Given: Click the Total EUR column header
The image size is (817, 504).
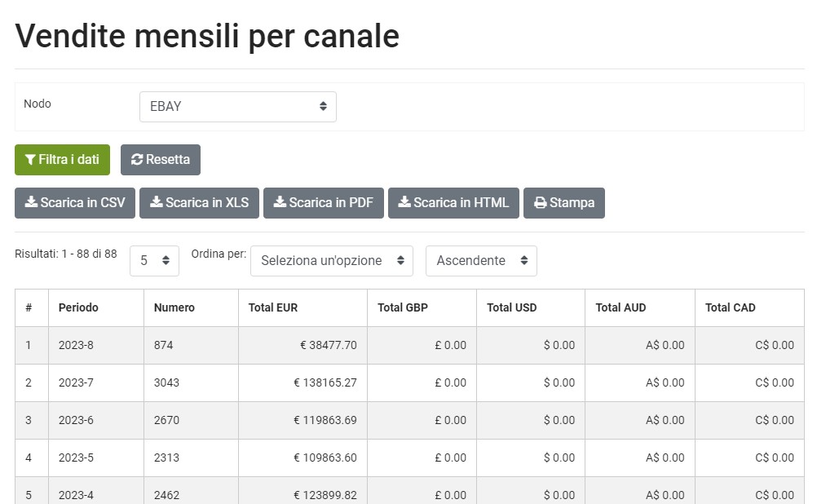Looking at the screenshot, I should tap(269, 307).
